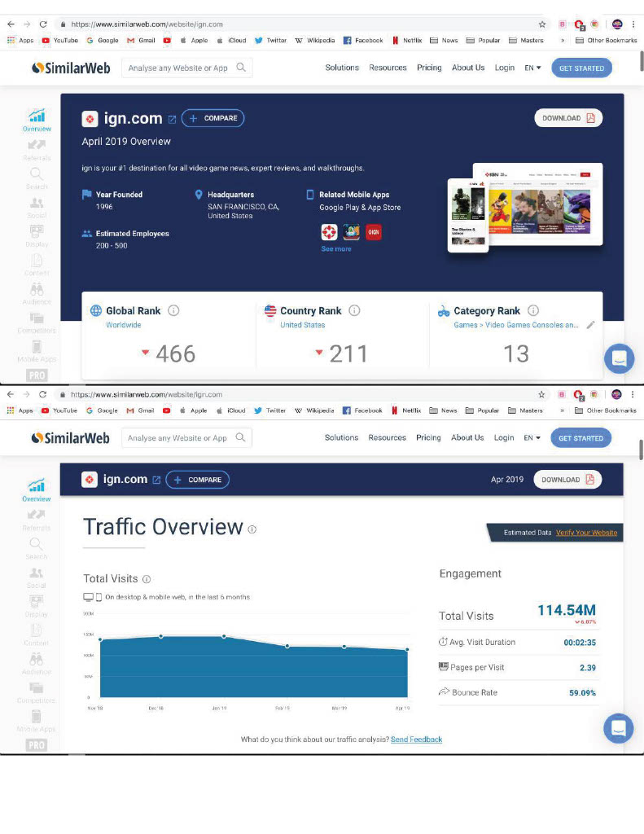
Task: Expand bookmarks overflow chevron in bottom window
Action: point(562,410)
